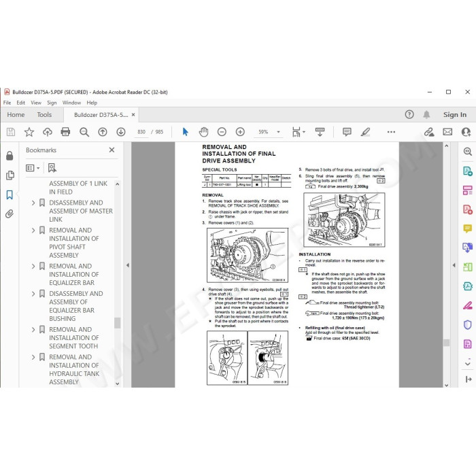The width and height of the screenshot is (476, 476).
Task: Collapse the left navigation pane arrow
Action: (x=128, y=265)
